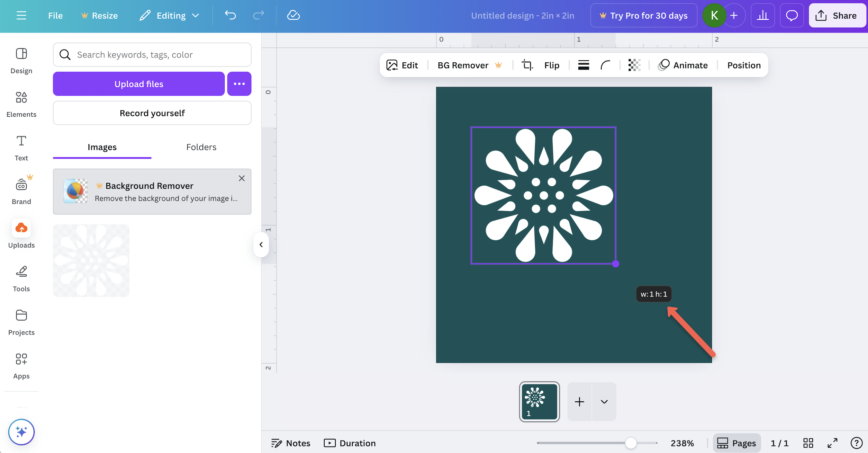868x453 pixels.
Task: Expand the Editing mode dropdown
Action: (169, 16)
